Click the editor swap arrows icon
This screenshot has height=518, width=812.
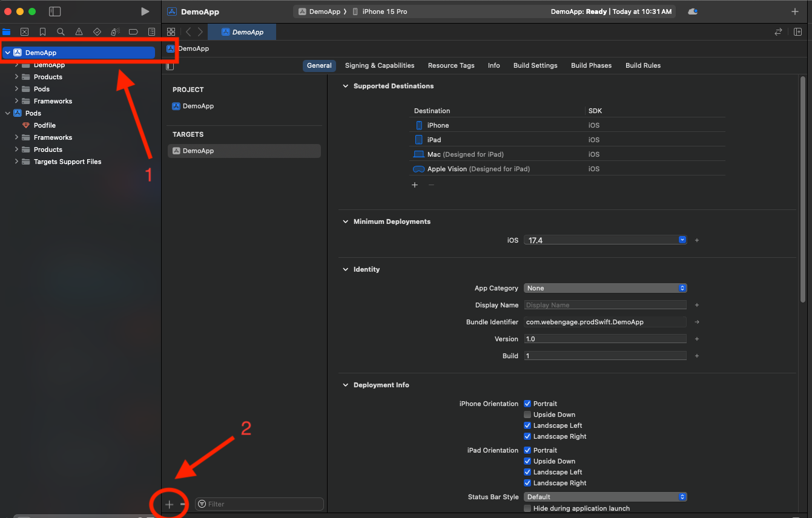pyautogui.click(x=778, y=32)
